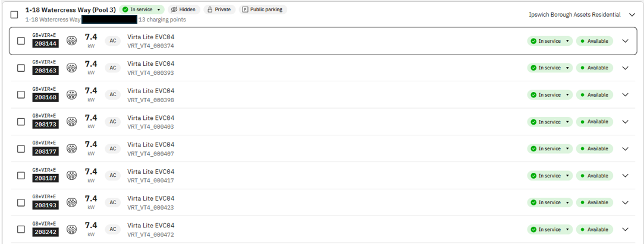Viewport: 644px width, 244px height.
Task: Tick the checkbox for charger 208168
Action: pyautogui.click(x=21, y=95)
